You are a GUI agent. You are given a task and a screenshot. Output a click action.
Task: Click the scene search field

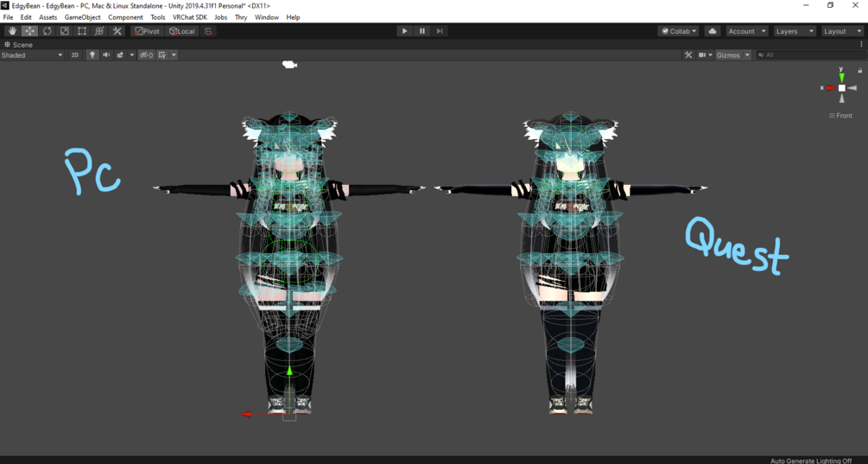pyautogui.click(x=811, y=54)
